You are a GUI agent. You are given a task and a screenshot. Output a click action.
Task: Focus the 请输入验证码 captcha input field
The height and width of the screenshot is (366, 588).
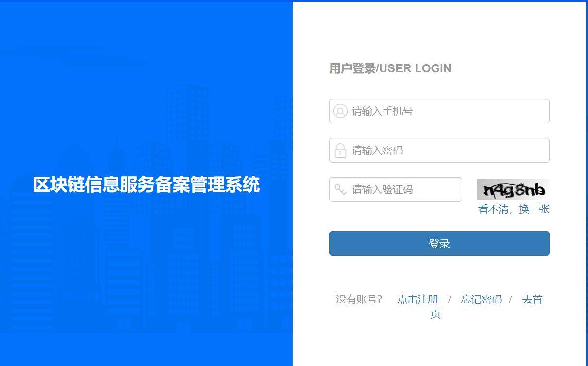[x=395, y=189]
